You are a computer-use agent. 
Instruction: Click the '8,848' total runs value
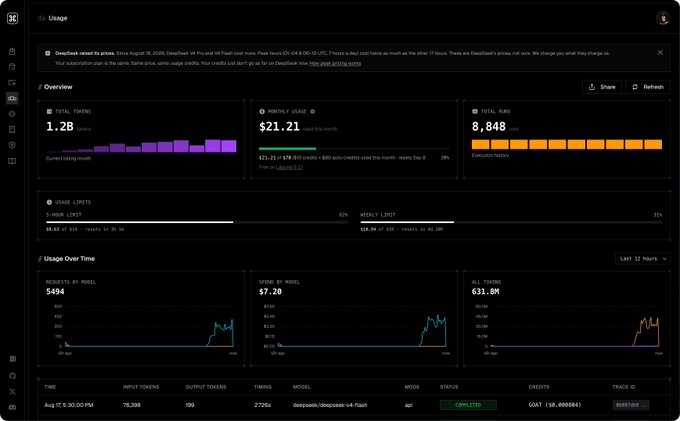click(488, 126)
